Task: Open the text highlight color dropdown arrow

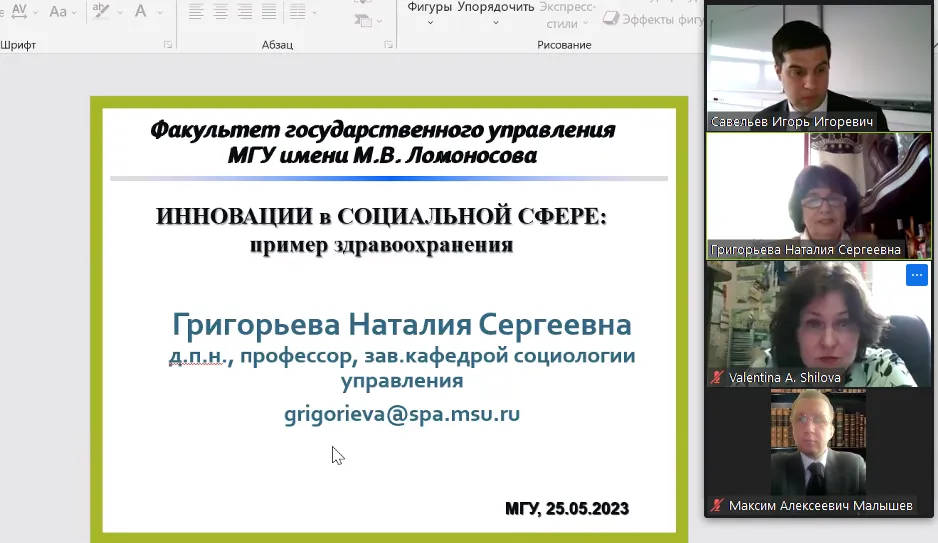Action: 120,12
